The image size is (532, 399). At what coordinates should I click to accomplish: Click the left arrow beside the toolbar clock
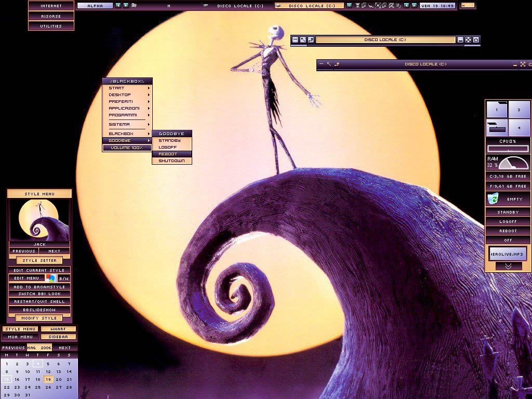[x=406, y=5]
